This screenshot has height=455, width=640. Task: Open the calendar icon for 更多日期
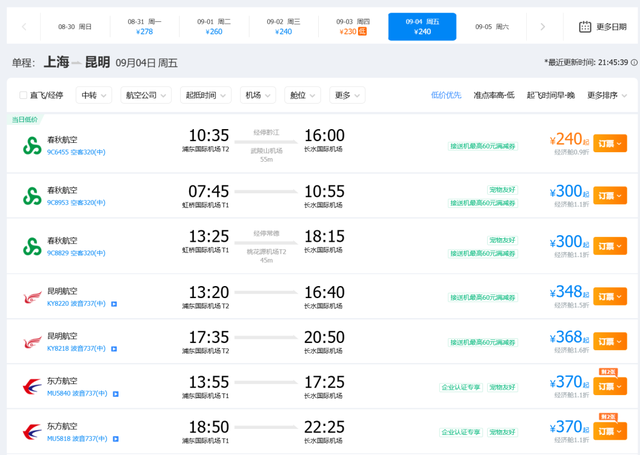(x=585, y=27)
